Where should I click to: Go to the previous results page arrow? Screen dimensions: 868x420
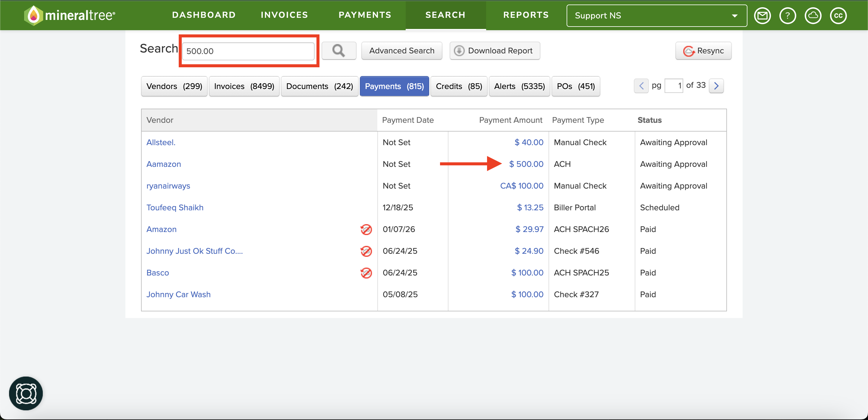(641, 86)
